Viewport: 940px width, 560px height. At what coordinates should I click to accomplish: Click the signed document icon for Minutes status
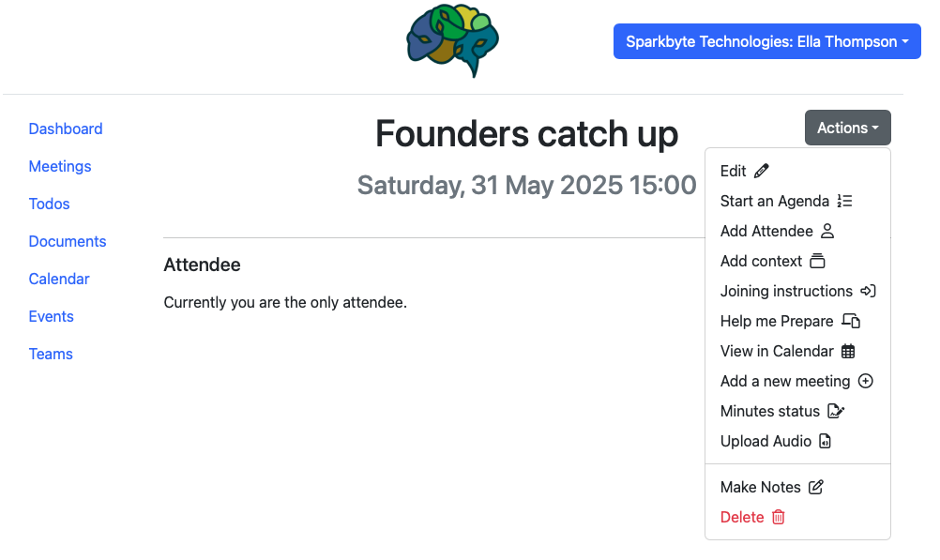836,411
